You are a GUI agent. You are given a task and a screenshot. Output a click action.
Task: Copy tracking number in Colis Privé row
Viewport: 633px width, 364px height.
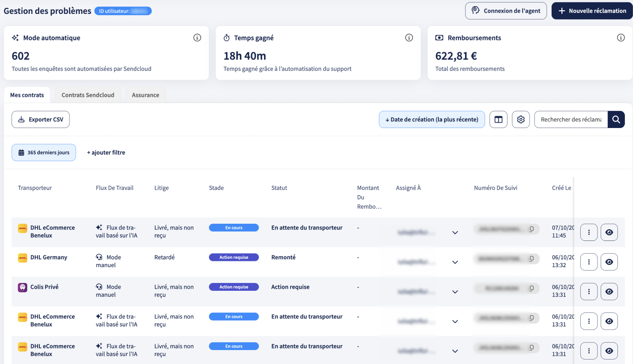(532, 288)
